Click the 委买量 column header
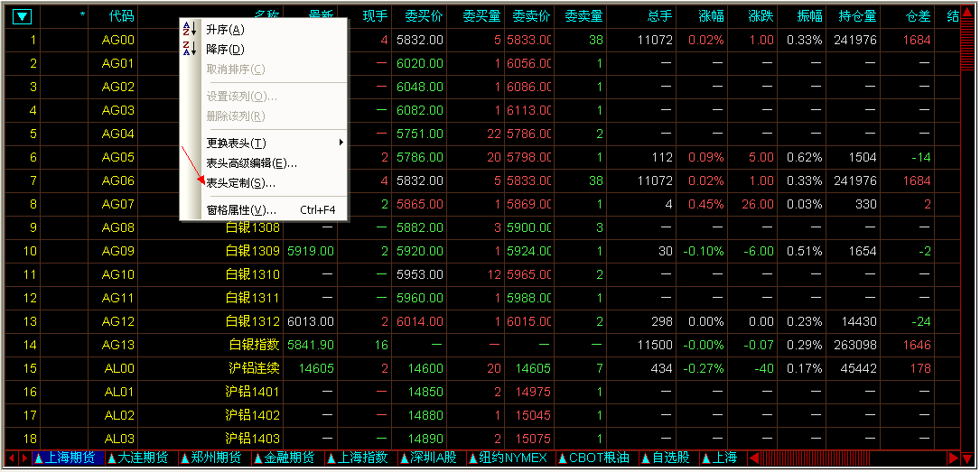This screenshot has width=980, height=472. click(482, 17)
